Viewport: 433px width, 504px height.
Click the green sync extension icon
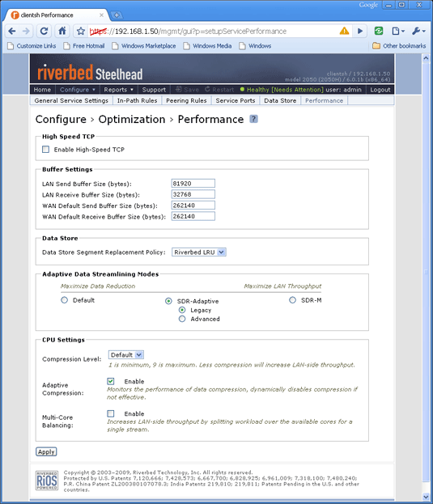379,31
